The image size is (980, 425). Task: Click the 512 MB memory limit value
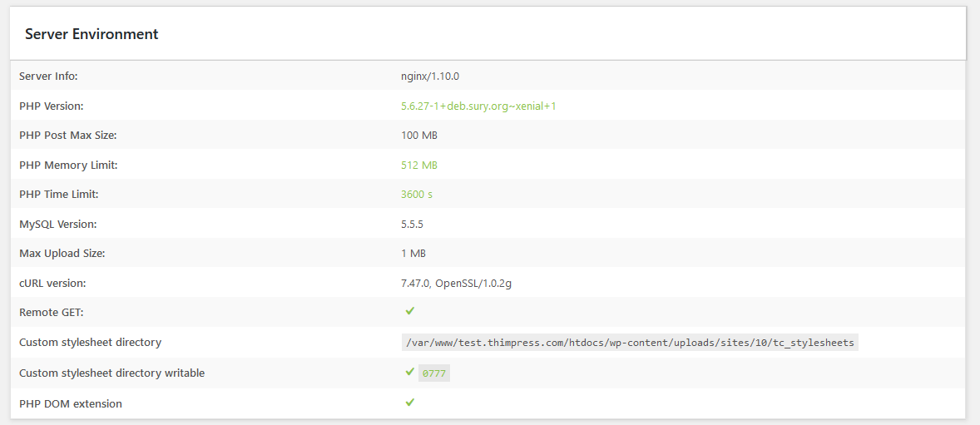tap(418, 165)
